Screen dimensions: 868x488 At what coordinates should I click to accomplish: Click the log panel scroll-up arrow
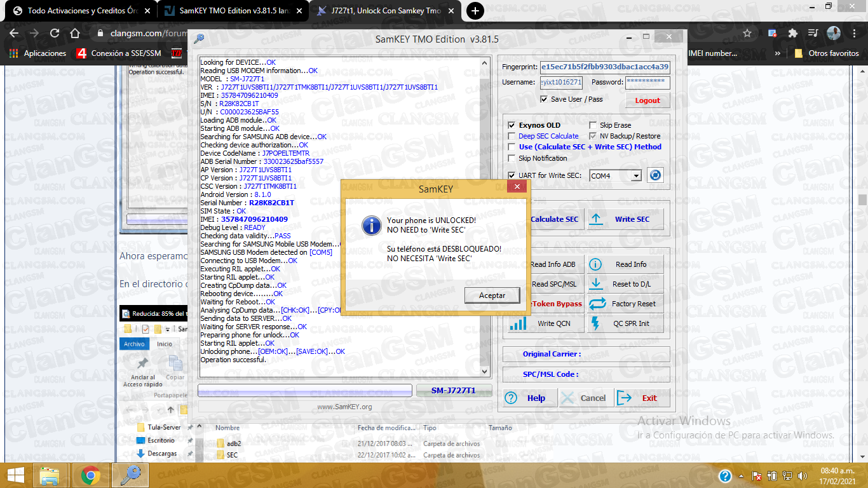(x=484, y=63)
